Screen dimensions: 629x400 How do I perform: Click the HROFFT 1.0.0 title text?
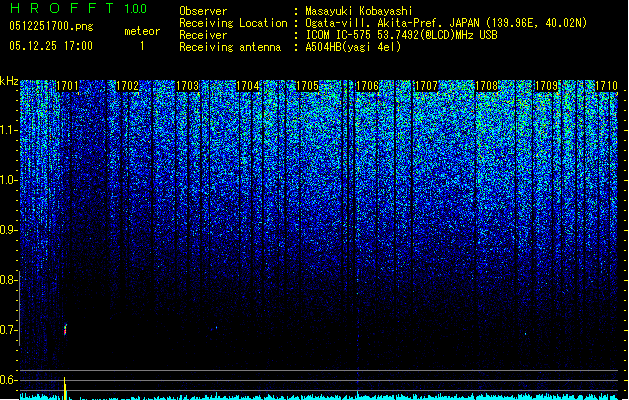78,8
